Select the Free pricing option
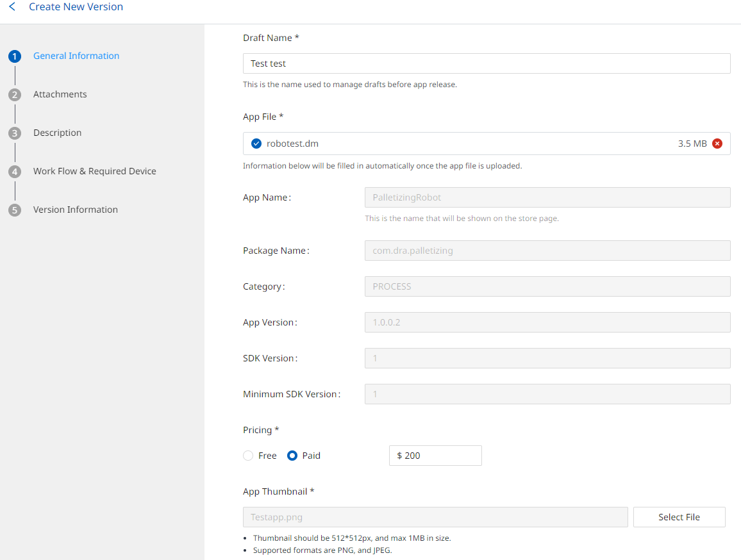The width and height of the screenshot is (741, 560). click(x=248, y=456)
